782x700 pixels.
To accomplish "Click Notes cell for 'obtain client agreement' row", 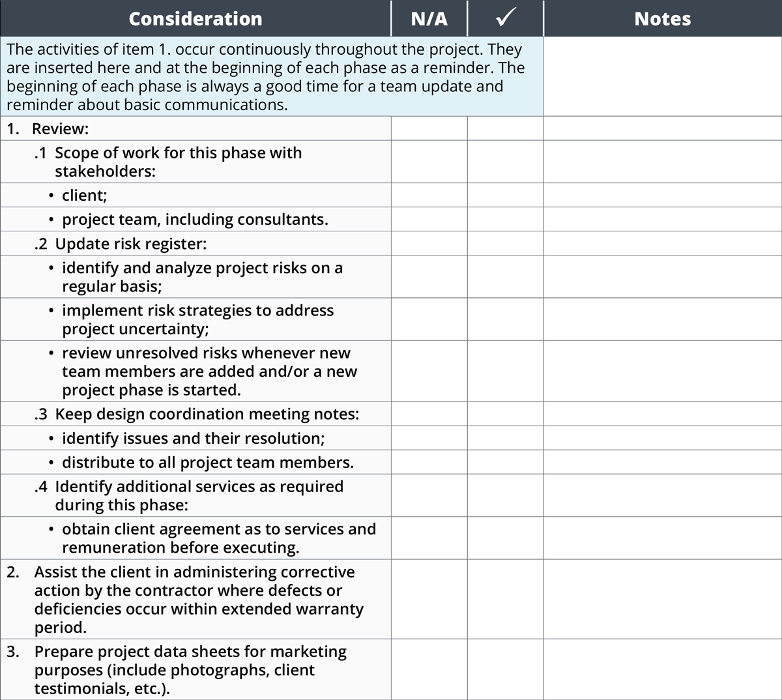I will click(x=663, y=538).
